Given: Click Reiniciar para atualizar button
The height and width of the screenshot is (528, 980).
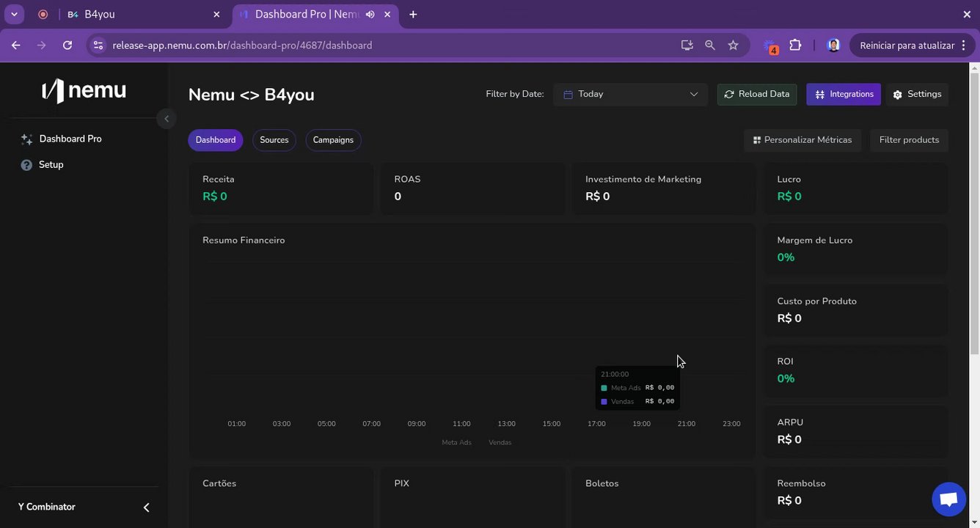Looking at the screenshot, I should coord(907,45).
